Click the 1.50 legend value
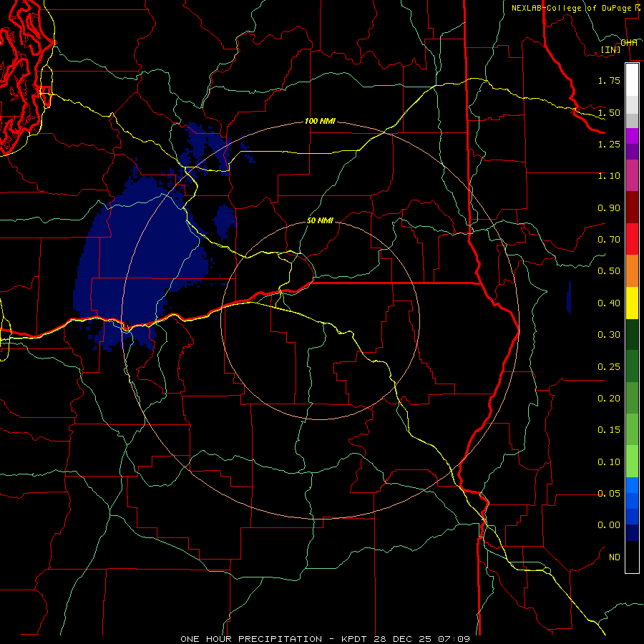 (609, 112)
